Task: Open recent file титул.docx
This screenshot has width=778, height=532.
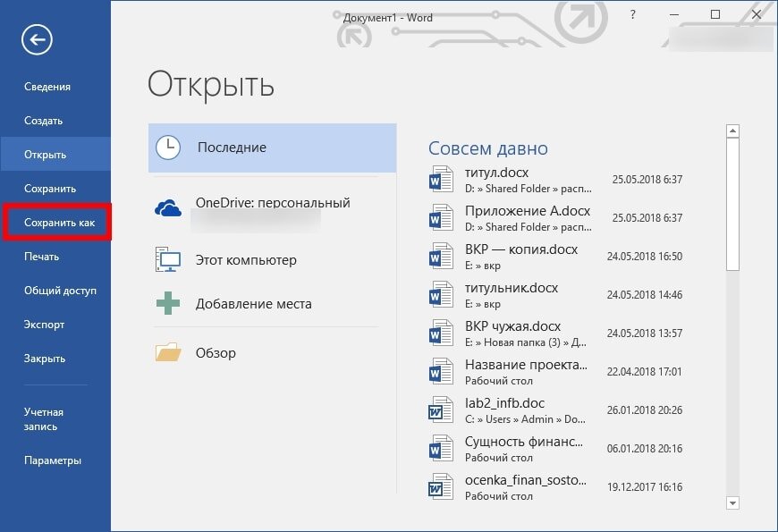Action: pyautogui.click(x=557, y=179)
